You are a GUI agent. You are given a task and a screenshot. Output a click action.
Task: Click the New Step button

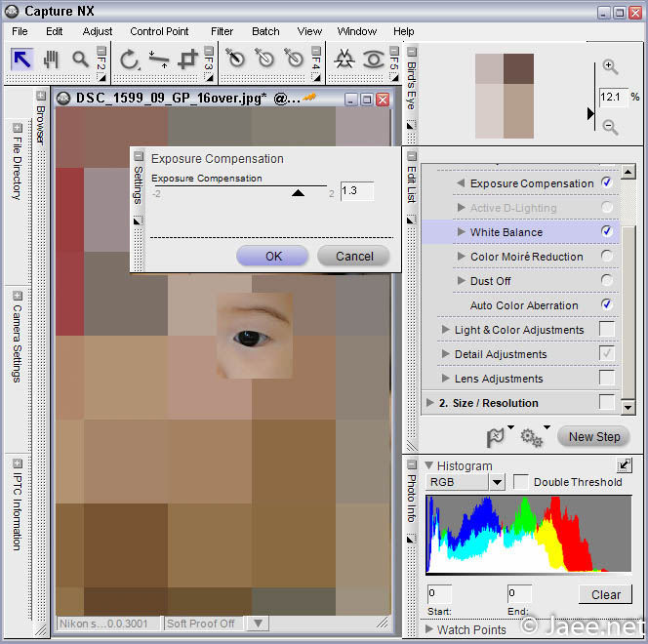pyautogui.click(x=594, y=437)
